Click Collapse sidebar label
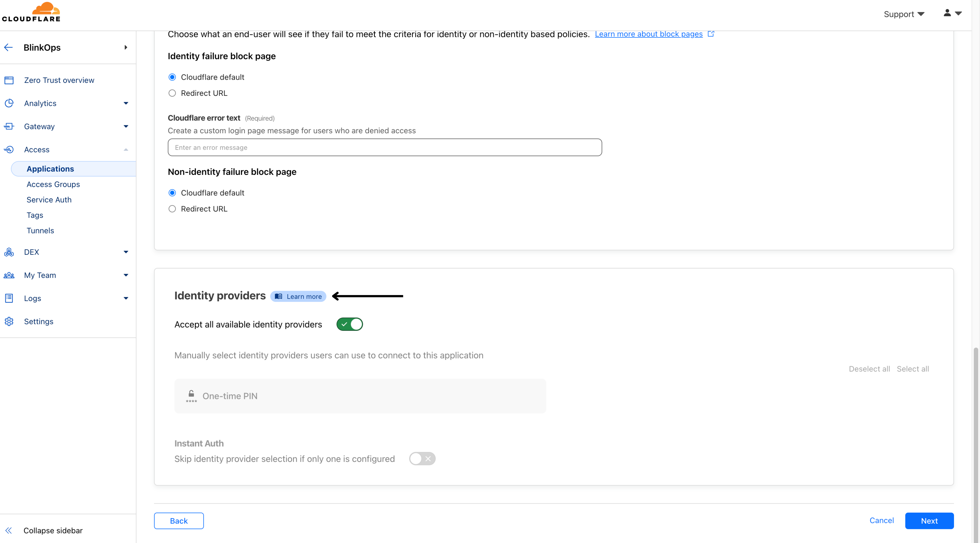This screenshot has height=543, width=980. (x=53, y=530)
